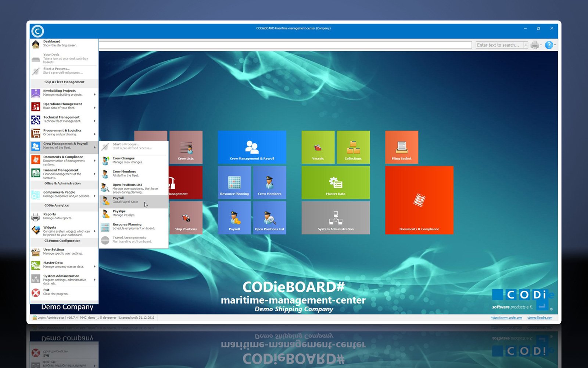
Task: Choose Crew Changes in the submenu
Action: 134,160
